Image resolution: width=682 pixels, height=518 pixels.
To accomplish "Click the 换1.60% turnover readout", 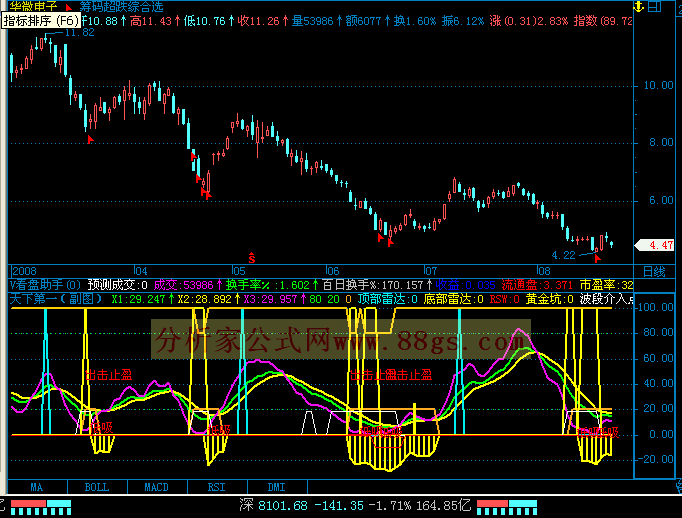I will point(415,21).
